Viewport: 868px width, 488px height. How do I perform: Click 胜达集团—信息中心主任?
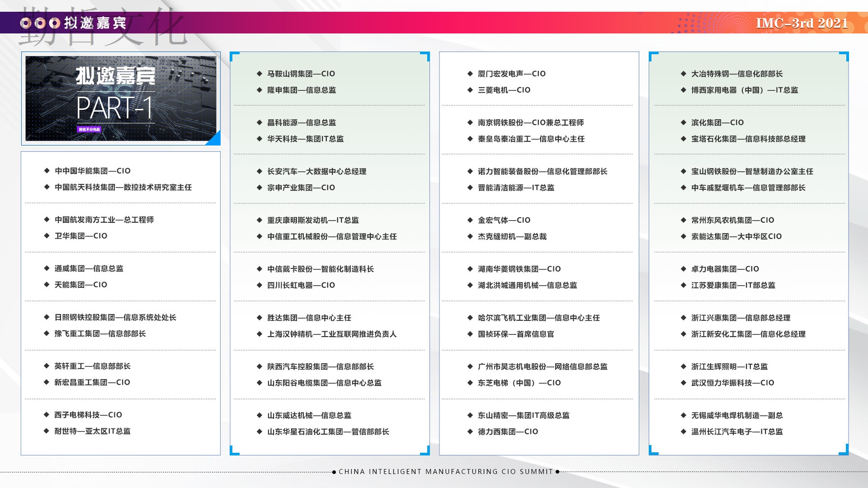pos(309,318)
